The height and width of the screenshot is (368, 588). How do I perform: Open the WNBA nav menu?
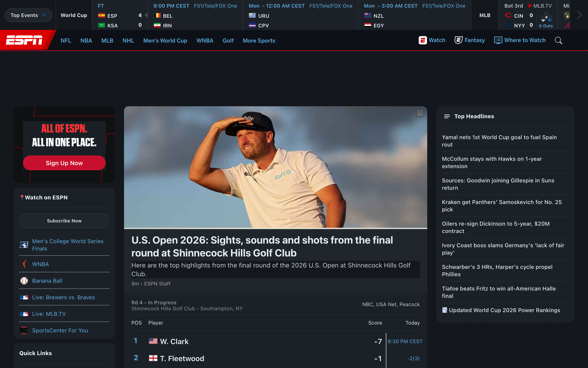(205, 41)
